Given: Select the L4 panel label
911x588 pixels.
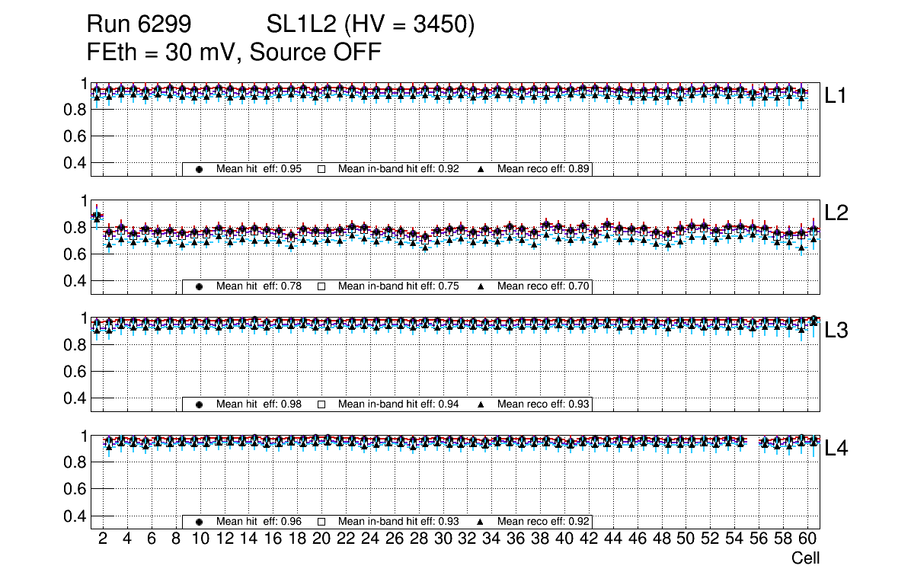Looking at the screenshot, I should coord(836,449).
